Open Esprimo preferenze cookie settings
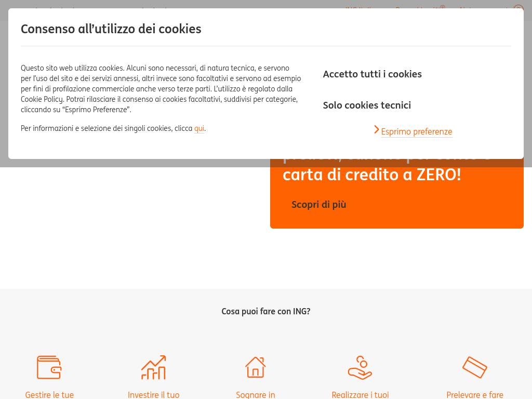532x399 pixels. (x=416, y=132)
